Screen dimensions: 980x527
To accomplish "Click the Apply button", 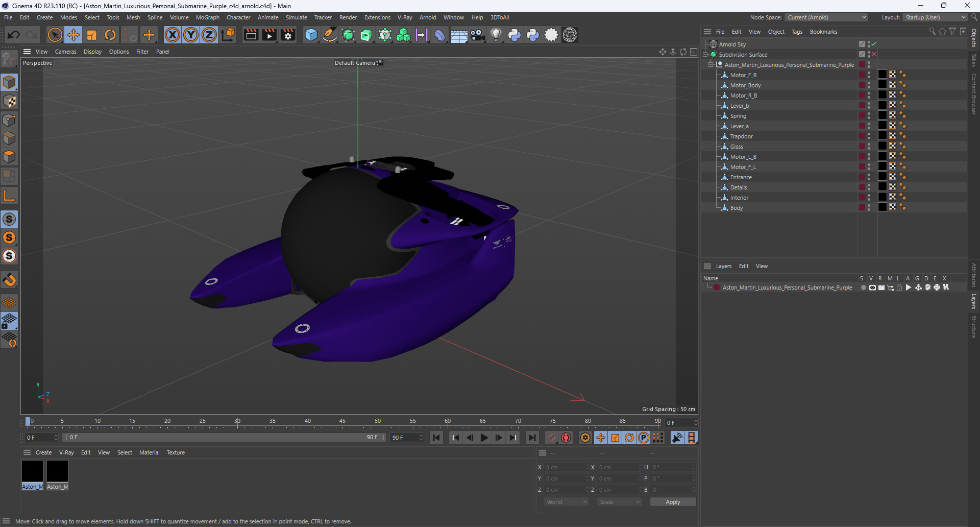I will [x=673, y=502].
